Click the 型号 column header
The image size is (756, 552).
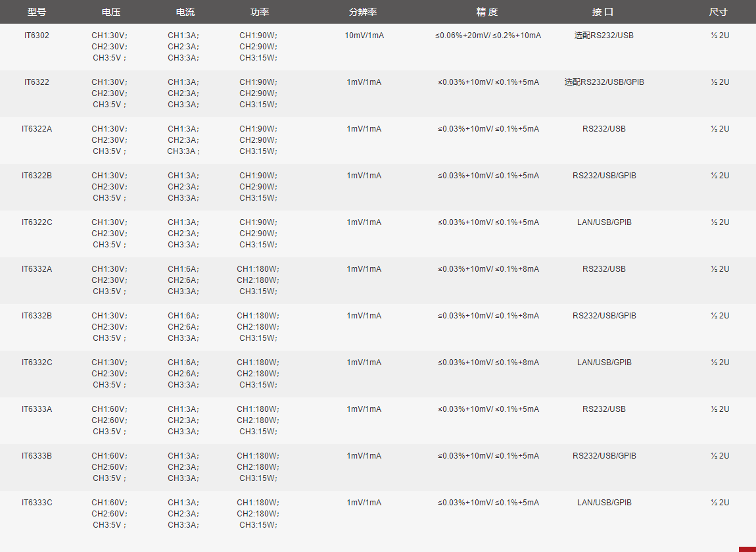coord(37,13)
